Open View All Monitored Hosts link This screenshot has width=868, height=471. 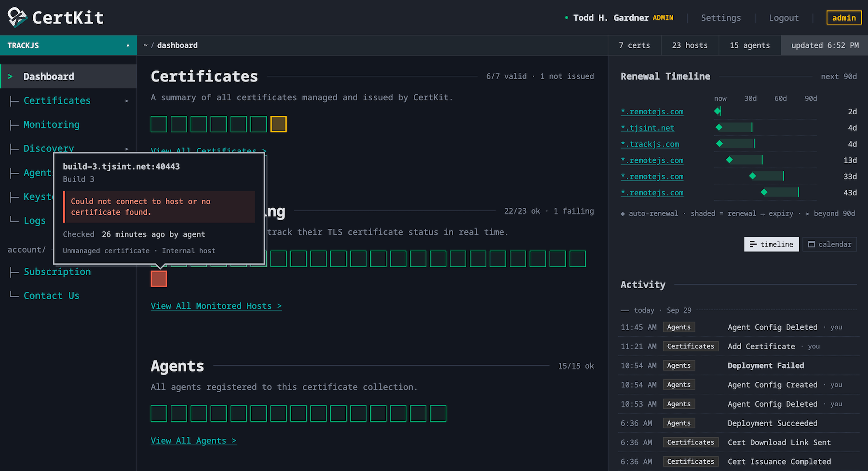click(216, 306)
